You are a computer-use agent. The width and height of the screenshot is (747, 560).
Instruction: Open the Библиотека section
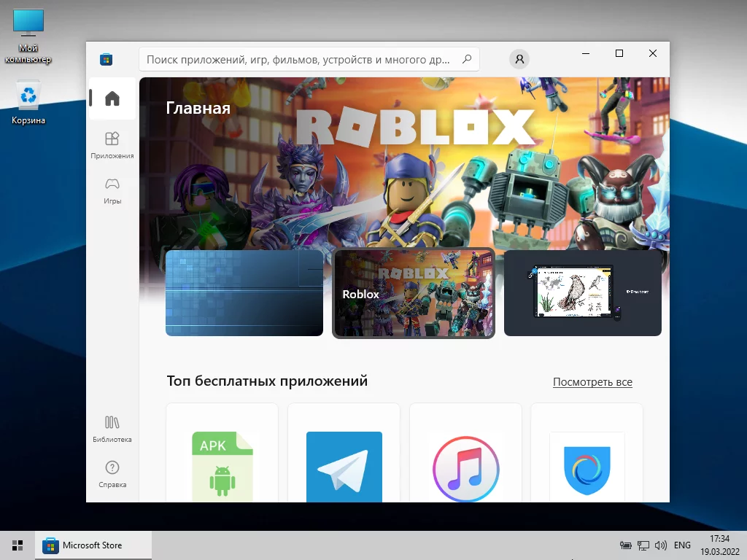(112, 429)
